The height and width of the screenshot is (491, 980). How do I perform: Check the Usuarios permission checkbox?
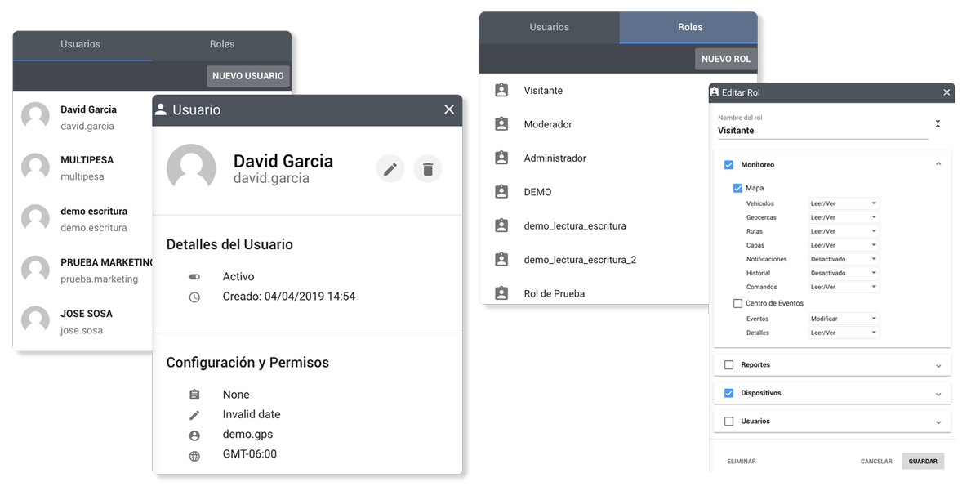coord(729,422)
